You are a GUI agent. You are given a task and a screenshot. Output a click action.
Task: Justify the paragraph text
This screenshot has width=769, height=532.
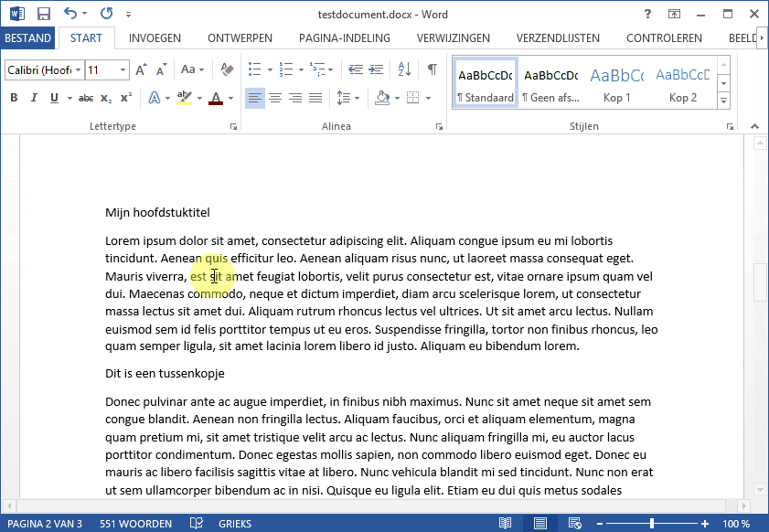[x=315, y=98]
